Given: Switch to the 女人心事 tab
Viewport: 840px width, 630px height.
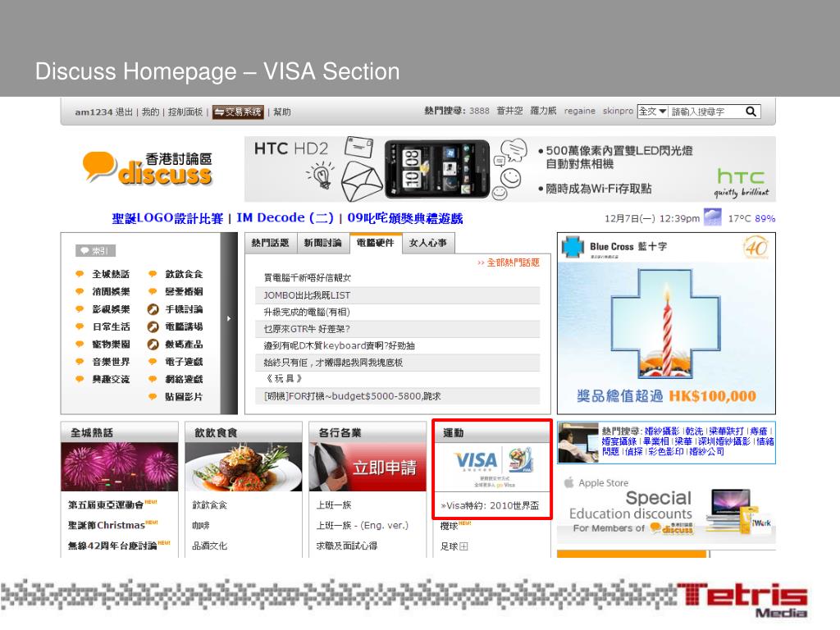Looking at the screenshot, I should click(x=427, y=243).
